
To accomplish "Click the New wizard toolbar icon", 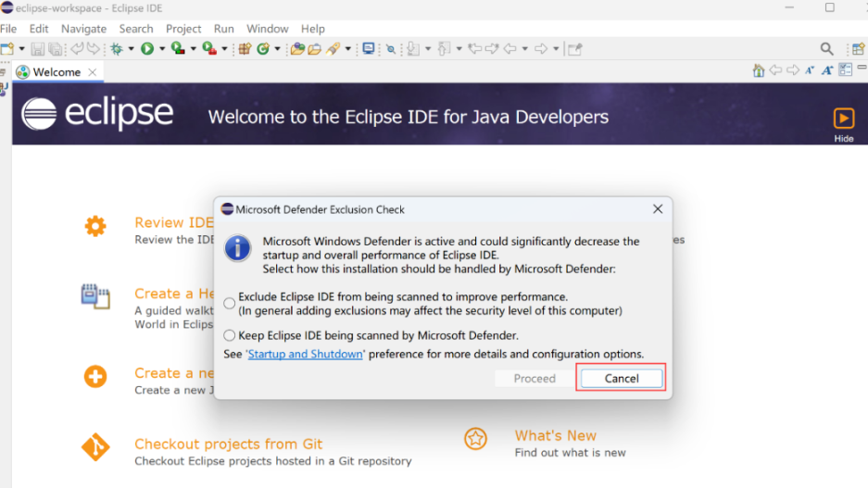I will pos(7,49).
